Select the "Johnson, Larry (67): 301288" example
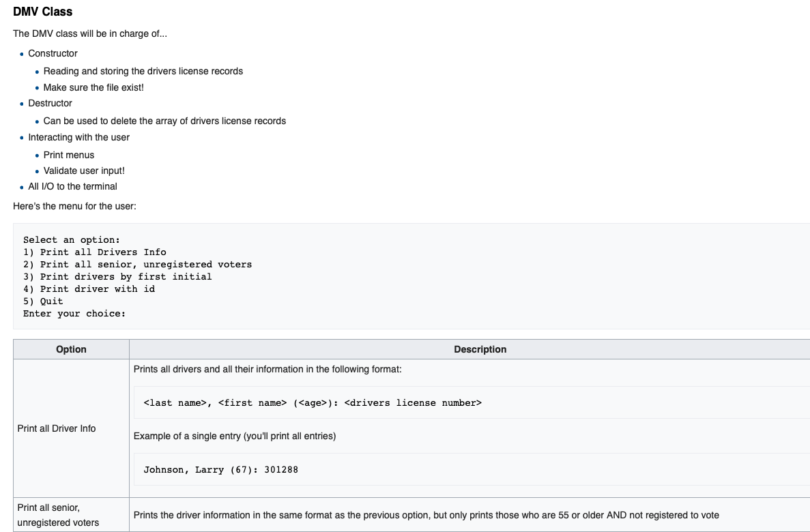Image resolution: width=810 pixels, height=532 pixels. click(220, 469)
